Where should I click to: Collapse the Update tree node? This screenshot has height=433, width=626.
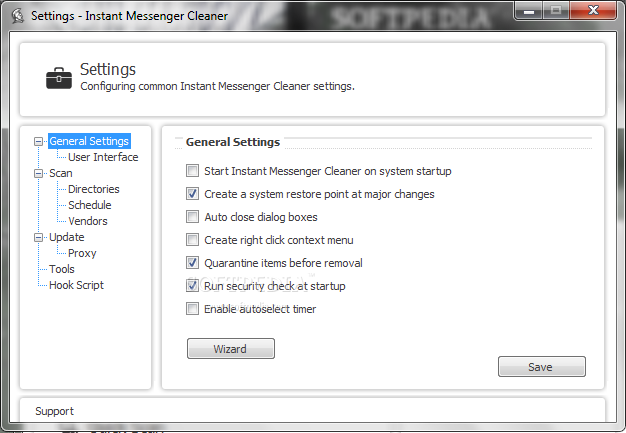pyautogui.click(x=38, y=237)
